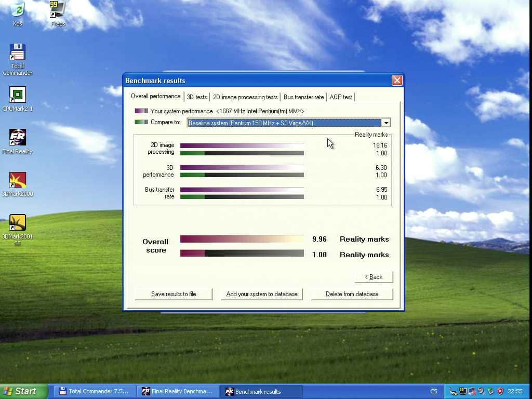The width and height of the screenshot is (532, 399).
Task: Open the Koš recycle bin desktop icon
Action: [x=18, y=13]
